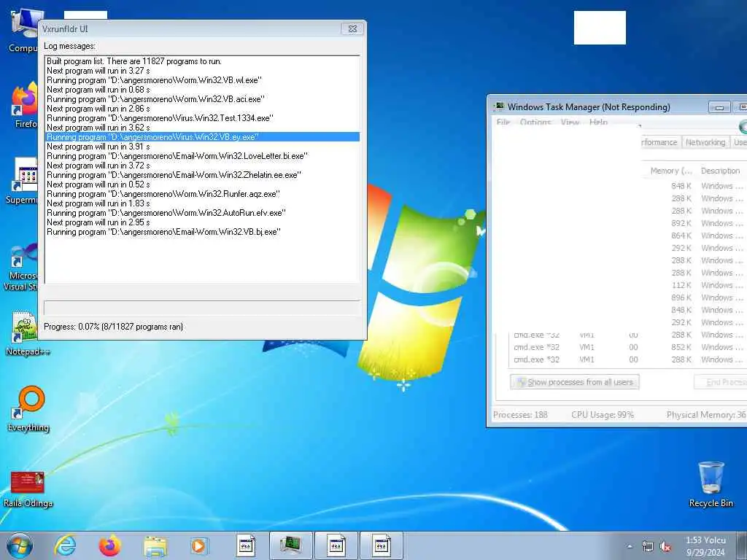Open Windows Media Player from the taskbar
The image size is (747, 560).
pyautogui.click(x=198, y=545)
